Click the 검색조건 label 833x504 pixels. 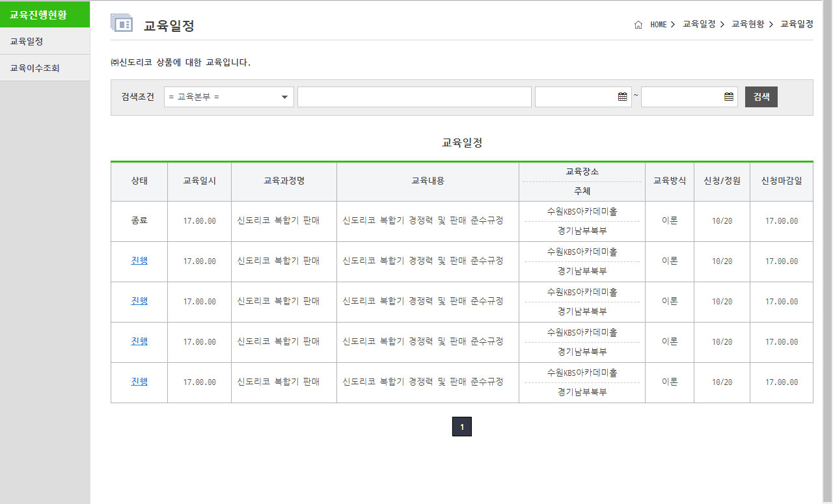click(x=137, y=97)
